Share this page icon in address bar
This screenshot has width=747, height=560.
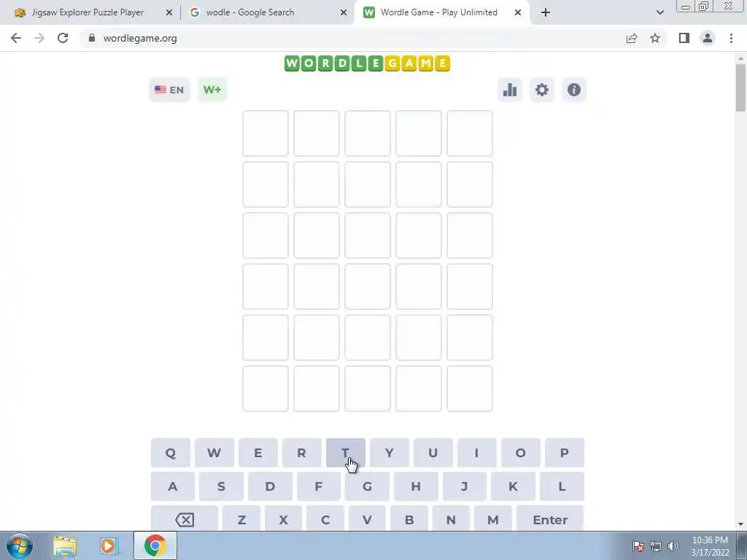[x=632, y=38]
